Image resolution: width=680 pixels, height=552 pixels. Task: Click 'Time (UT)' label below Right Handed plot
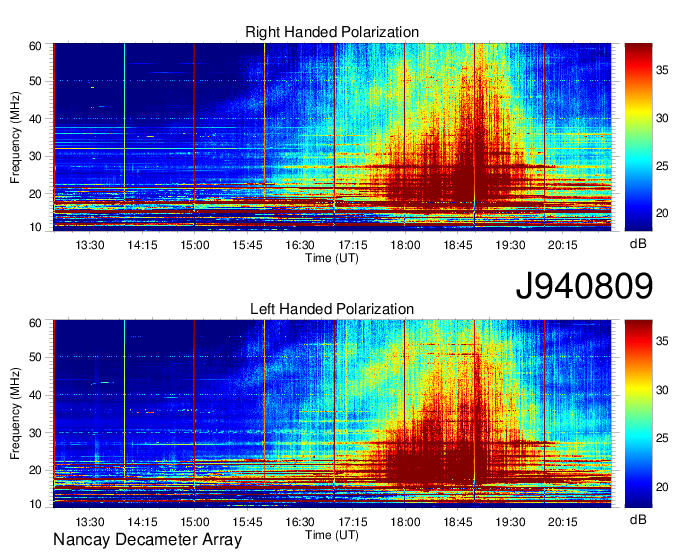(332, 258)
